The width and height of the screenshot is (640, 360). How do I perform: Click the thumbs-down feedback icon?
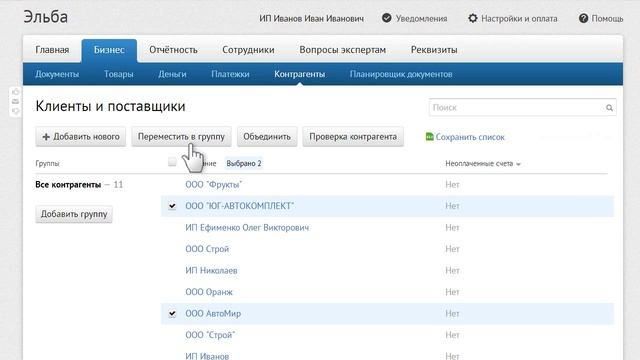(16, 111)
